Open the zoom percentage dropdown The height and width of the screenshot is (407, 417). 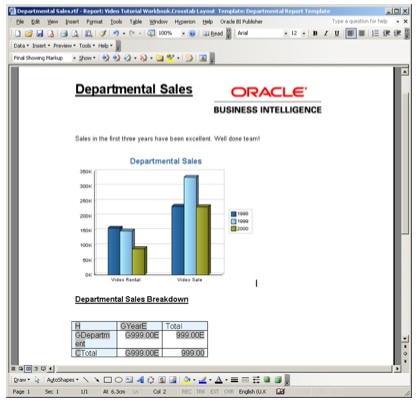coord(183,33)
